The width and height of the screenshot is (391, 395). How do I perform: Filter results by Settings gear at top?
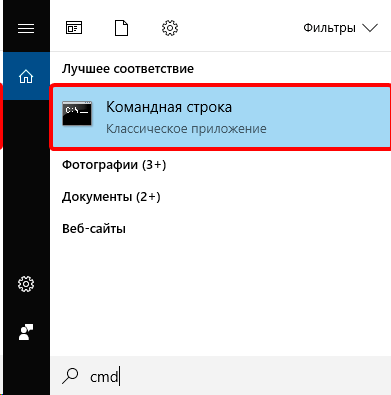click(170, 28)
